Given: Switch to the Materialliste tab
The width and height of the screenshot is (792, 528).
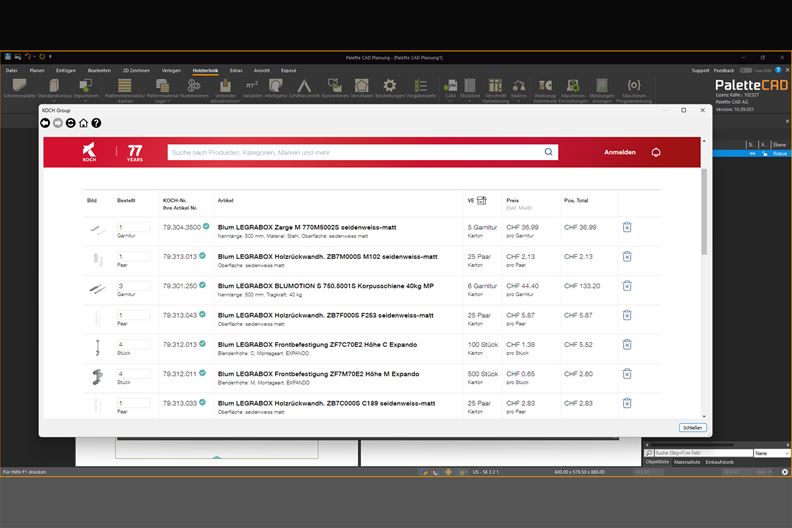Looking at the screenshot, I should (x=687, y=462).
